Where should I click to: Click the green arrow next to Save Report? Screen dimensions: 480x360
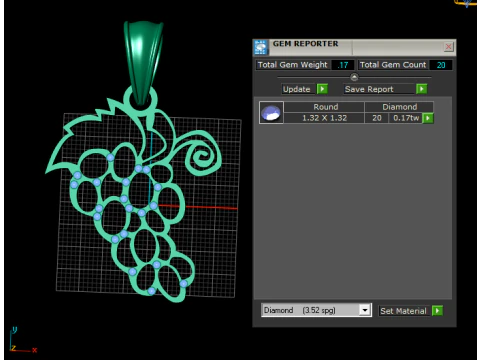click(422, 89)
